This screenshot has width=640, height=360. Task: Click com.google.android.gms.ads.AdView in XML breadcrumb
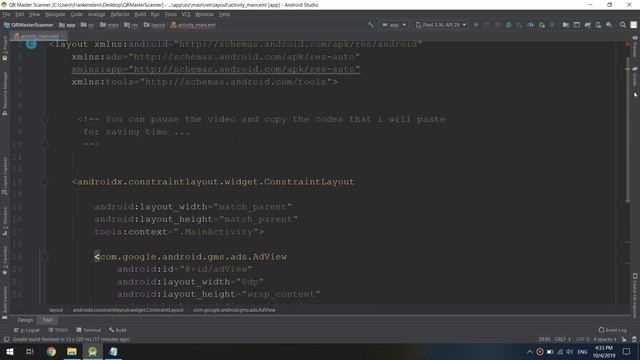[x=234, y=310]
